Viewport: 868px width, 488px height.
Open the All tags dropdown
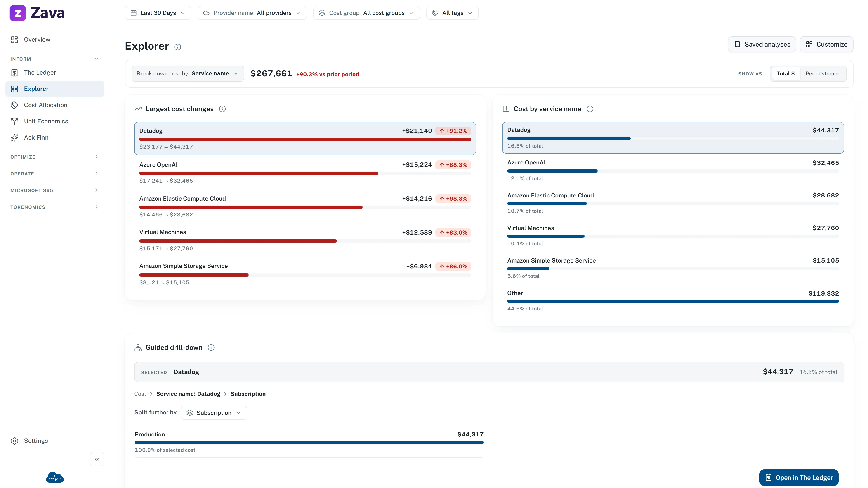452,13
